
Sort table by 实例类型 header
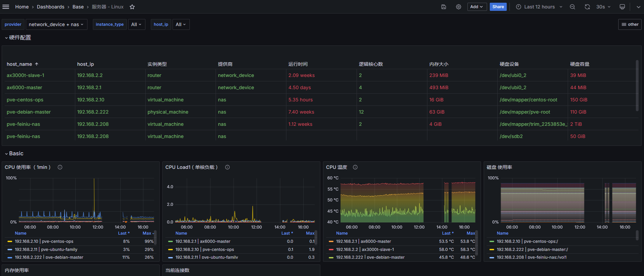(157, 64)
